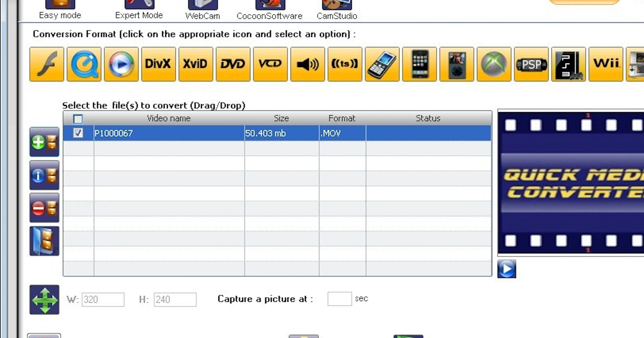Pick the Windows Media Player format icon
This screenshot has height=338, width=644.
point(121,64)
